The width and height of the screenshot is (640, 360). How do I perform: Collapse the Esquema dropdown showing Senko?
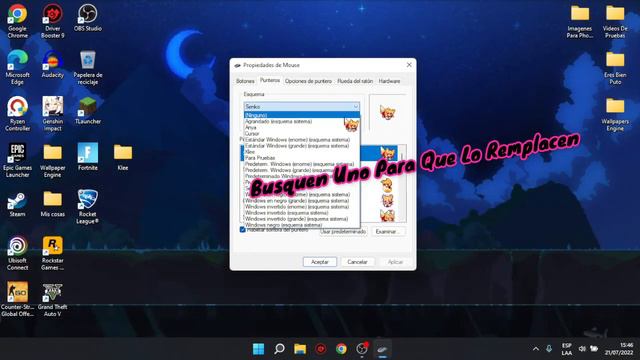[x=302, y=107]
